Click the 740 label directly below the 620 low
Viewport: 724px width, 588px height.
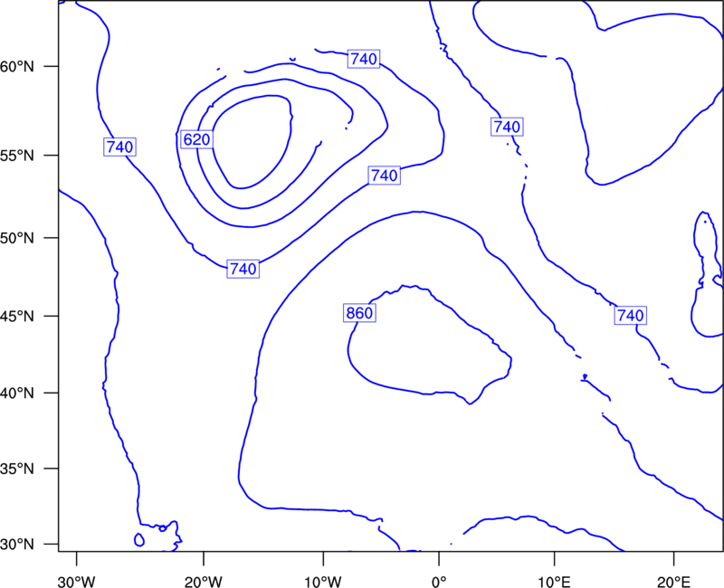coord(243,269)
